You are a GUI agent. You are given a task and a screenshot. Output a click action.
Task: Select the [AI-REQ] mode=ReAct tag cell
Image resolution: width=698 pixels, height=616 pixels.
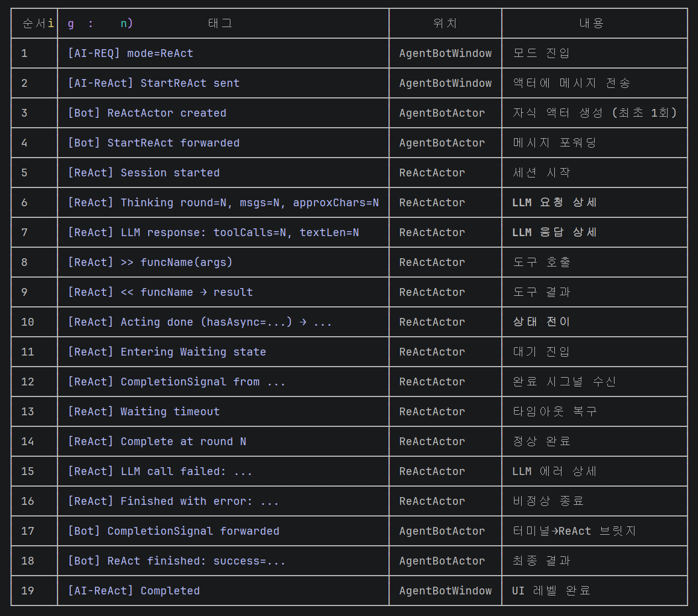coord(130,54)
